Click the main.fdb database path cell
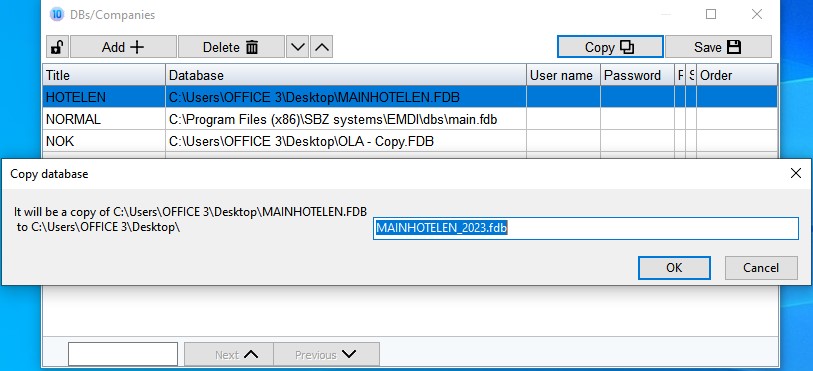 point(346,119)
